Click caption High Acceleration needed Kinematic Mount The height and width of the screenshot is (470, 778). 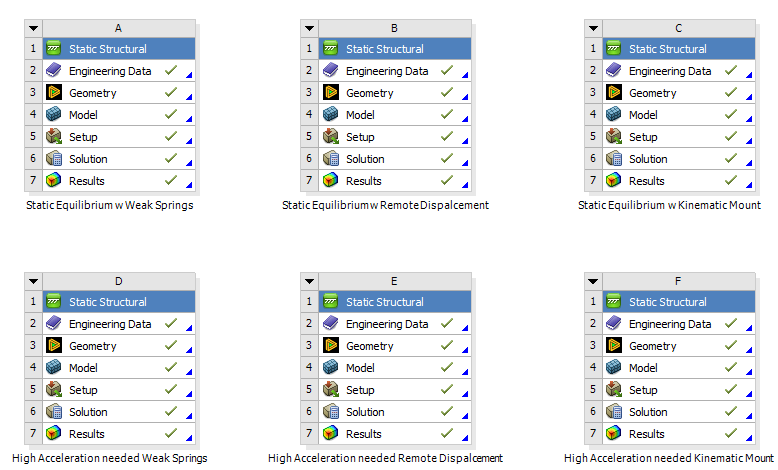click(x=669, y=459)
